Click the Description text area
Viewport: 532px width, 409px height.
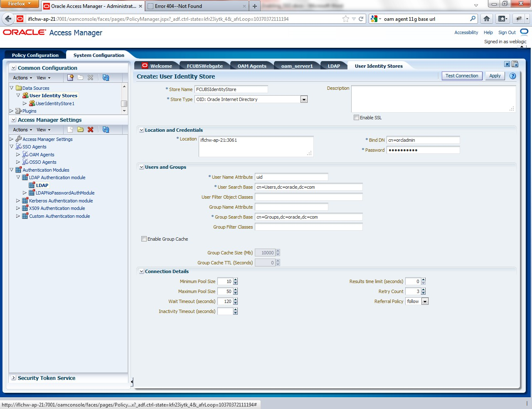point(433,99)
